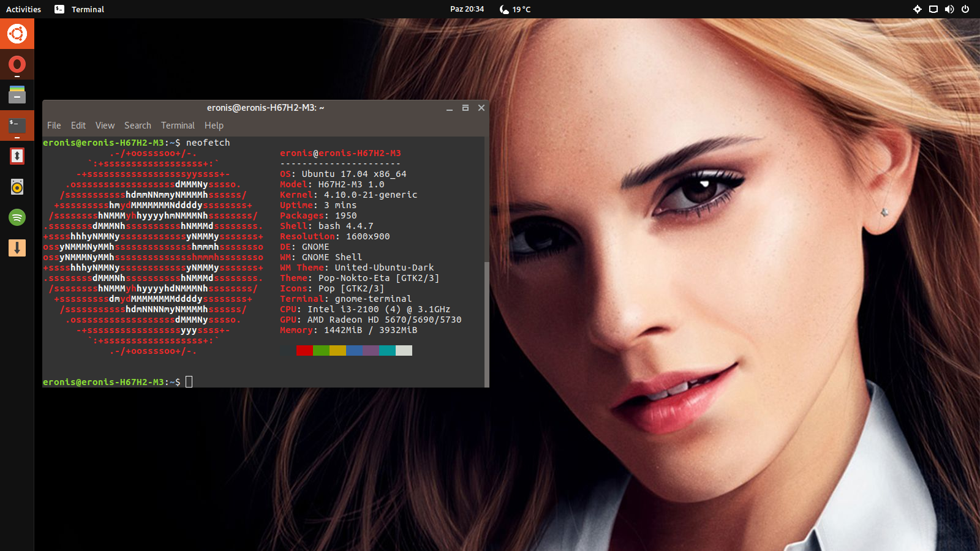The height and width of the screenshot is (551, 980).
Task: Open the Ubuntu logo launcher in the dock
Action: tap(17, 34)
